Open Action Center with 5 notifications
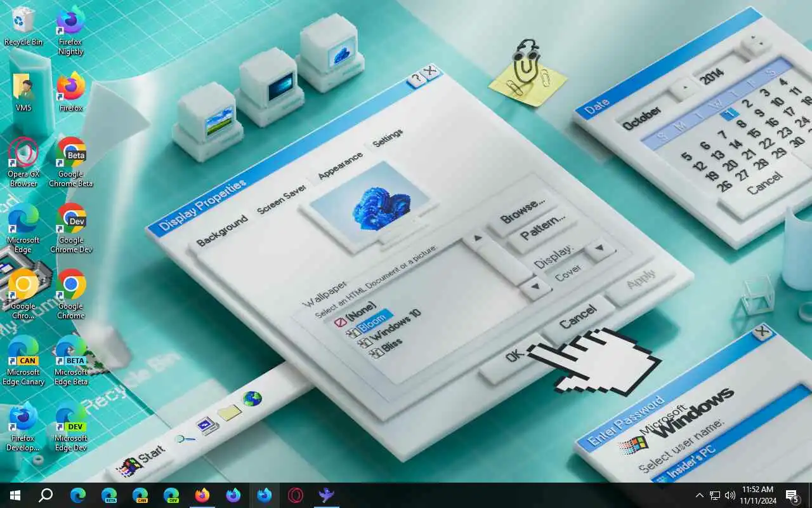The height and width of the screenshot is (508, 812). 792,495
